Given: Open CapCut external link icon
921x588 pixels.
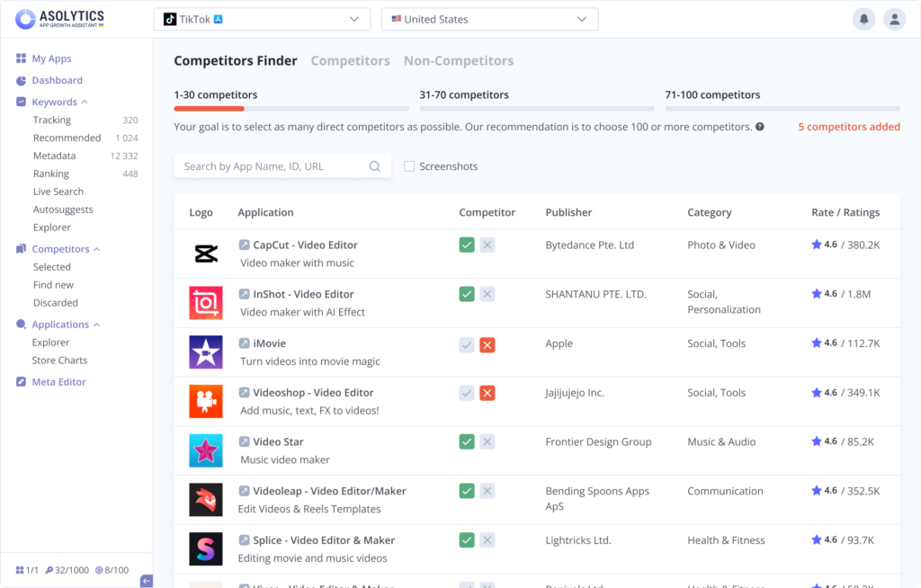Looking at the screenshot, I should pyautogui.click(x=244, y=245).
